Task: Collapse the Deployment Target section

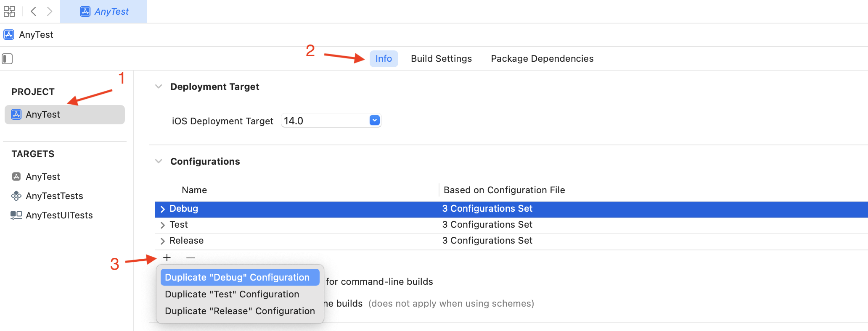Action: tap(159, 87)
